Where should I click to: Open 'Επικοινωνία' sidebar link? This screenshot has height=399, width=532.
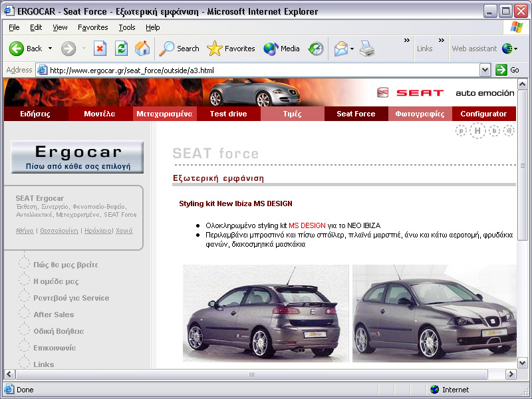[x=55, y=348]
